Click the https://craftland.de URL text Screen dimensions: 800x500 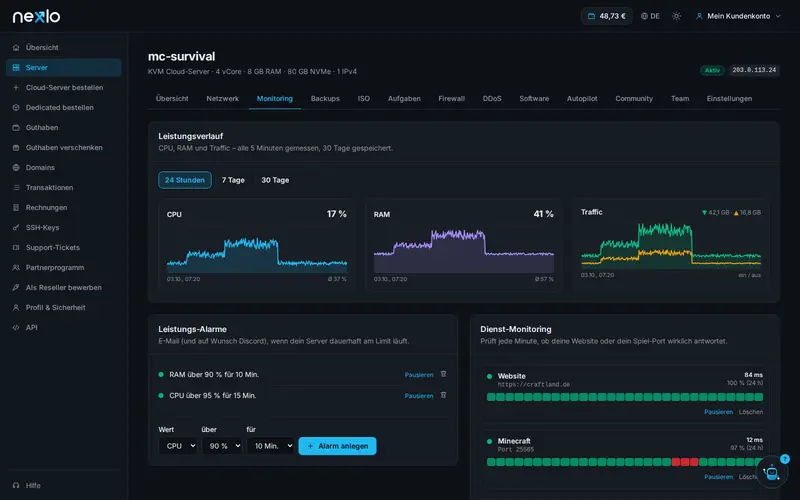[x=534, y=385]
